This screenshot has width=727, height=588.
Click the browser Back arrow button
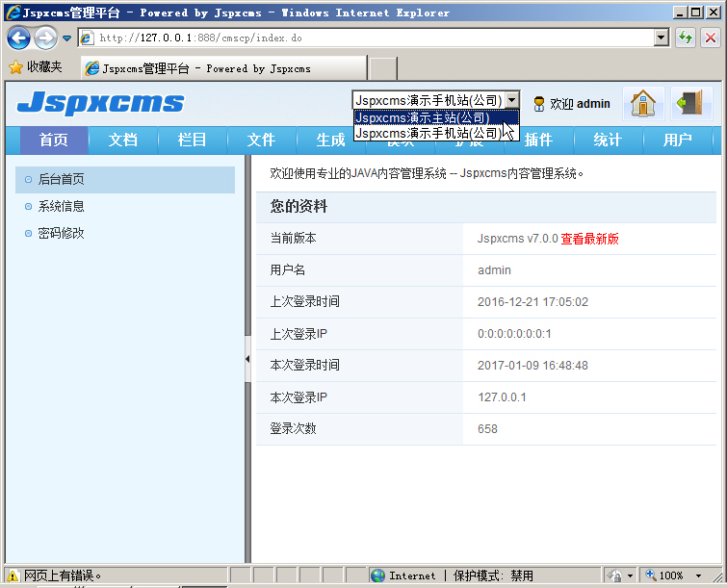(x=18, y=38)
